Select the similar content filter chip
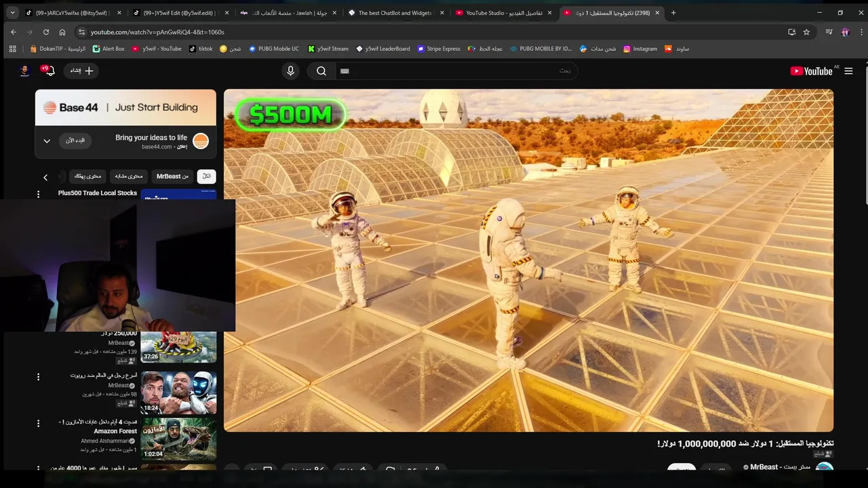The height and width of the screenshot is (488, 868). point(128,176)
